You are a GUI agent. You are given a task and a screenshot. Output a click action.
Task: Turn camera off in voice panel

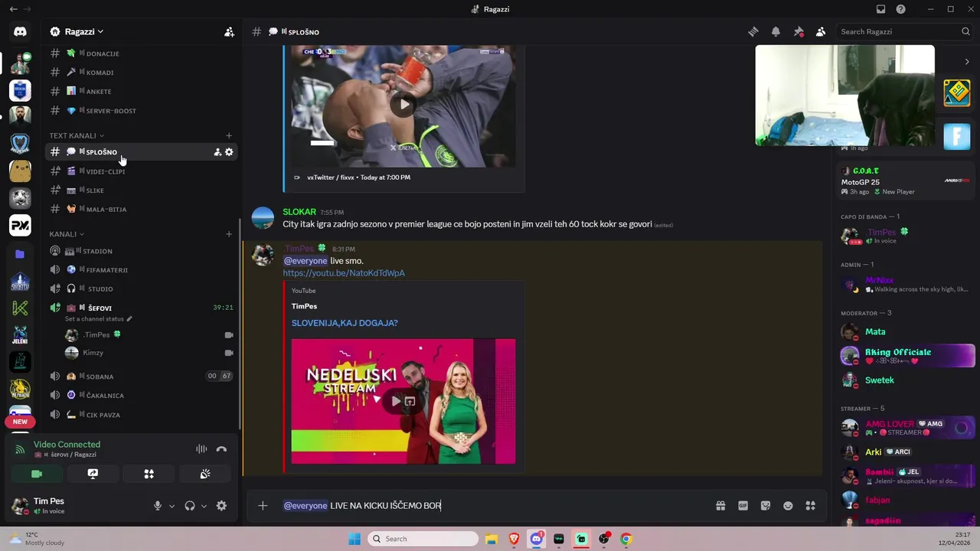click(x=36, y=474)
